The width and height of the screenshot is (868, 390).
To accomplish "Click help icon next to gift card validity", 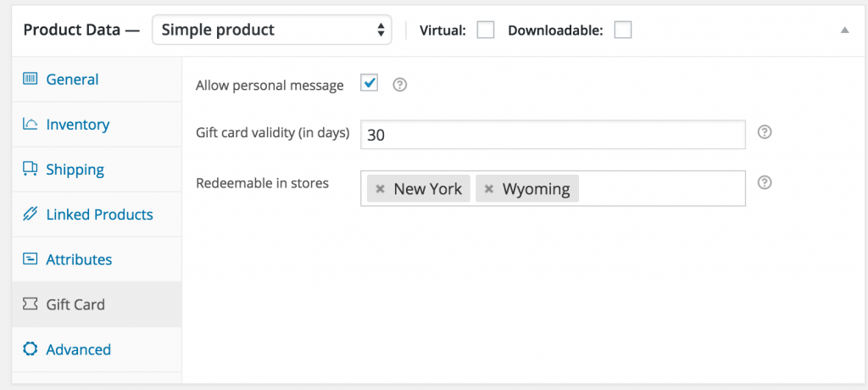I will tap(764, 132).
